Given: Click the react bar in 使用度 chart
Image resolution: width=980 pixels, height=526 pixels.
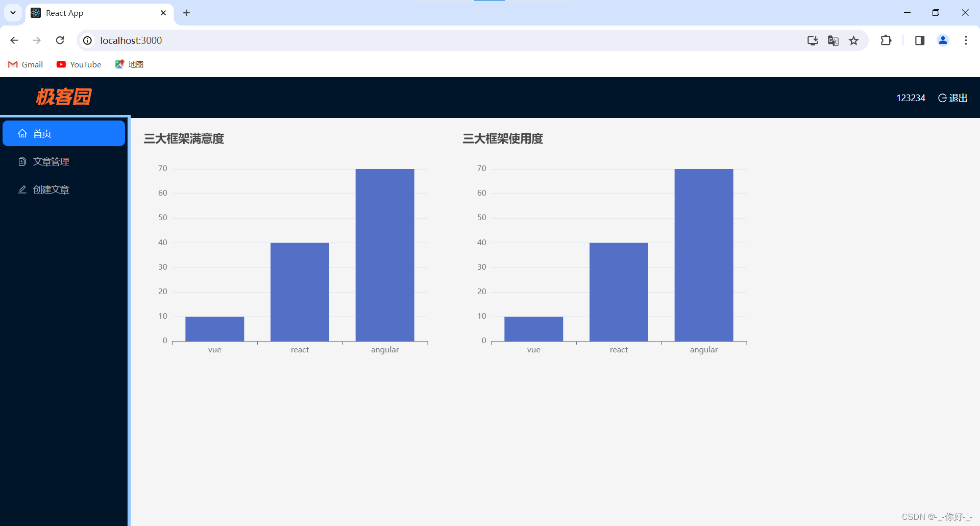Looking at the screenshot, I should (x=619, y=292).
